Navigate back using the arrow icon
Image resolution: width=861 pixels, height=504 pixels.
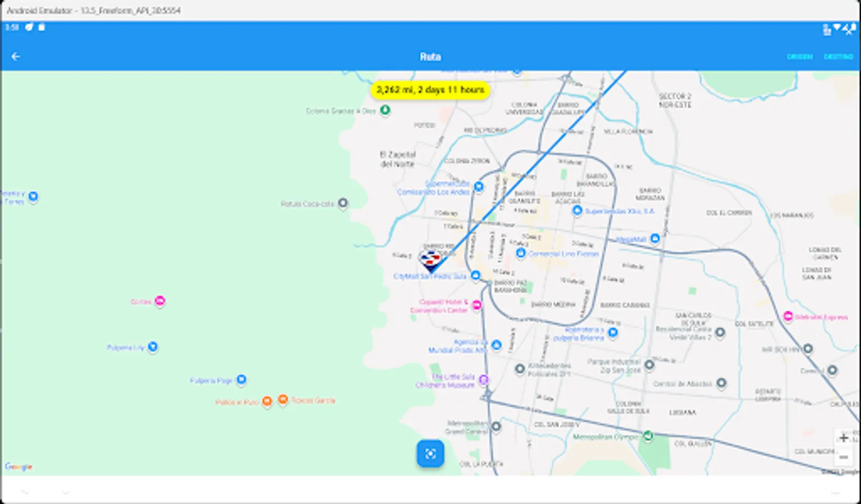click(16, 56)
